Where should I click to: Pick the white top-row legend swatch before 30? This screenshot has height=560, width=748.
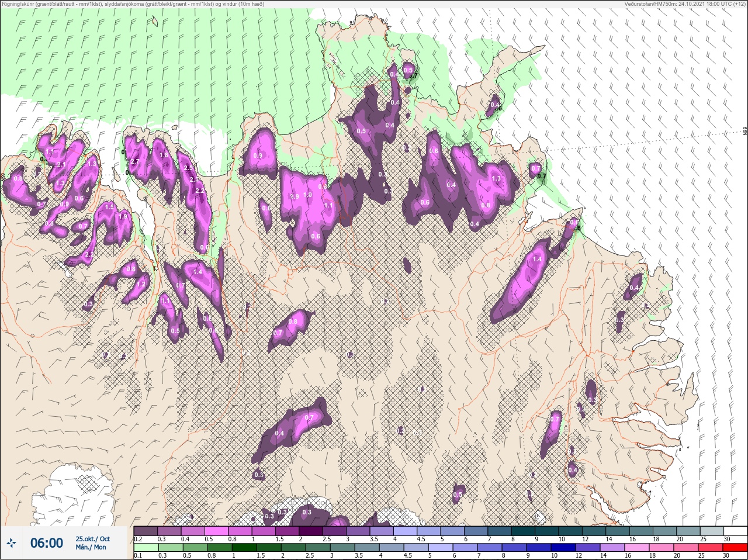click(x=735, y=531)
